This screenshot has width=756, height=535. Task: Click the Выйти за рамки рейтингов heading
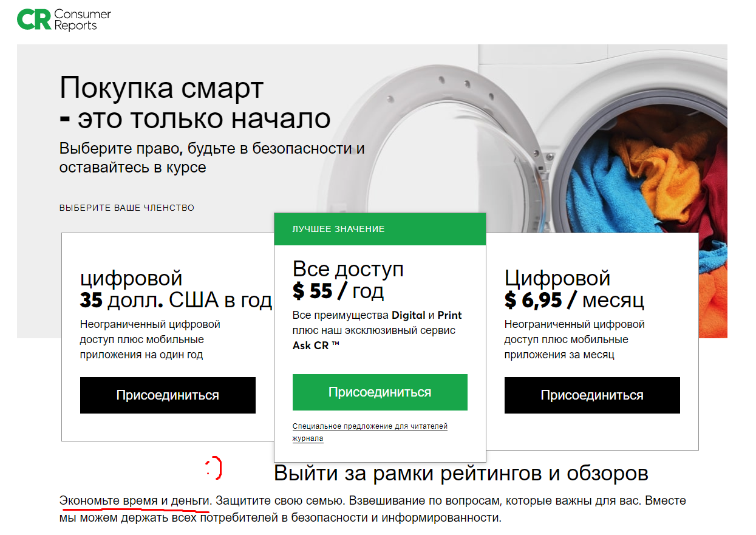461,472
